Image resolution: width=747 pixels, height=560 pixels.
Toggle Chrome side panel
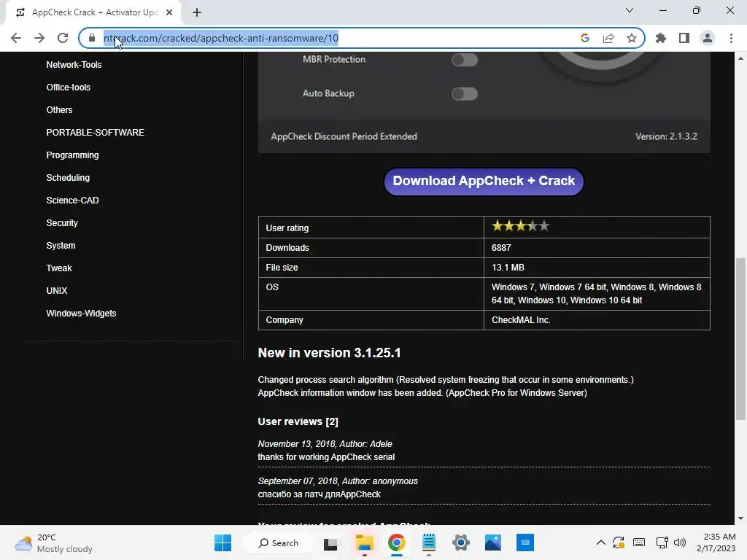click(684, 38)
